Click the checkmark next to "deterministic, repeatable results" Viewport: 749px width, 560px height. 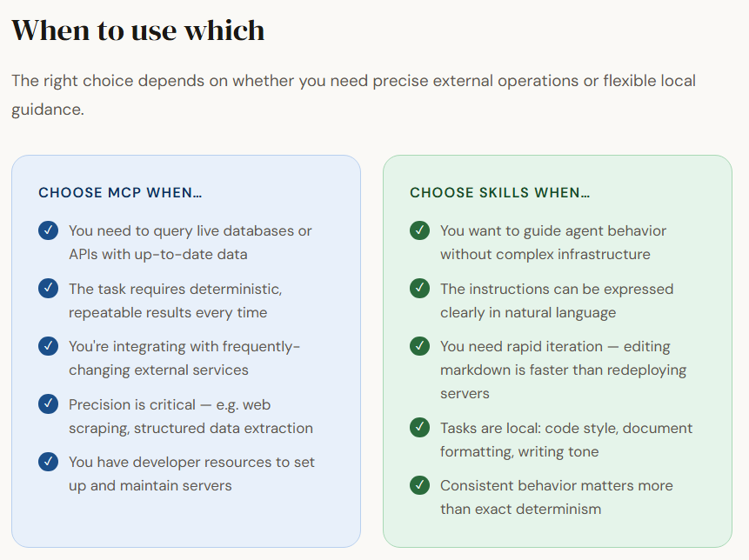(x=49, y=289)
